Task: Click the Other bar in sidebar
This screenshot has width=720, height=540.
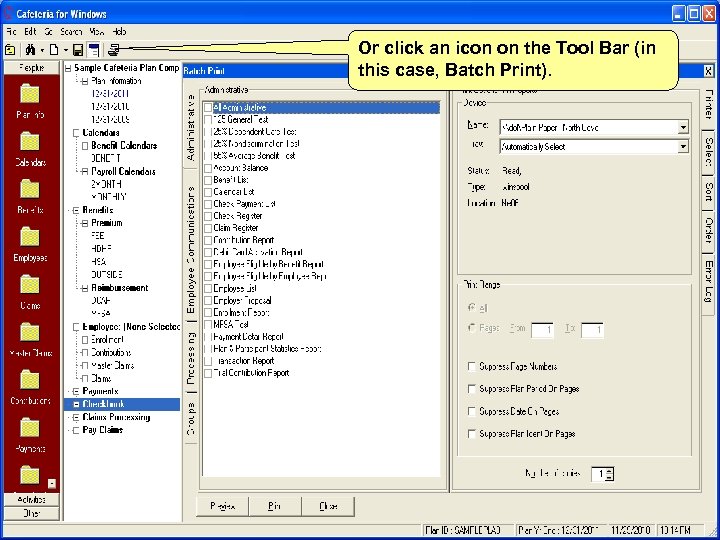Action: click(x=31, y=513)
